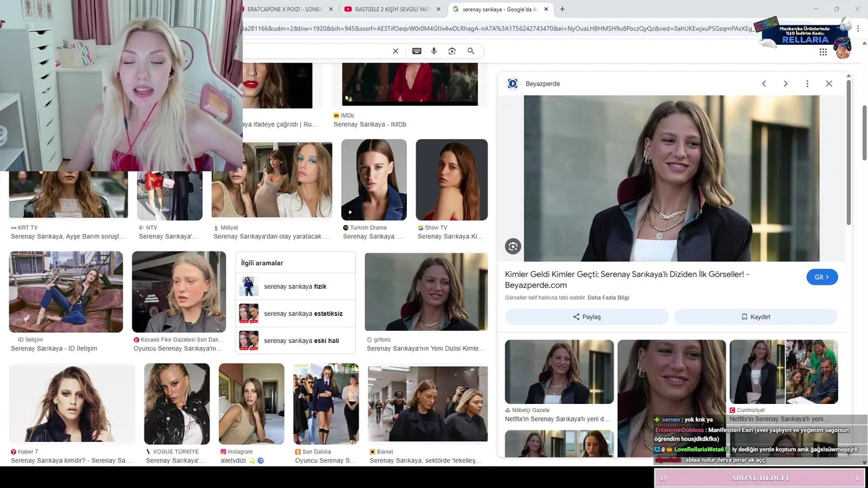Open the Turkish Drama video thumbnail
The image size is (868, 488).
pyautogui.click(x=374, y=180)
